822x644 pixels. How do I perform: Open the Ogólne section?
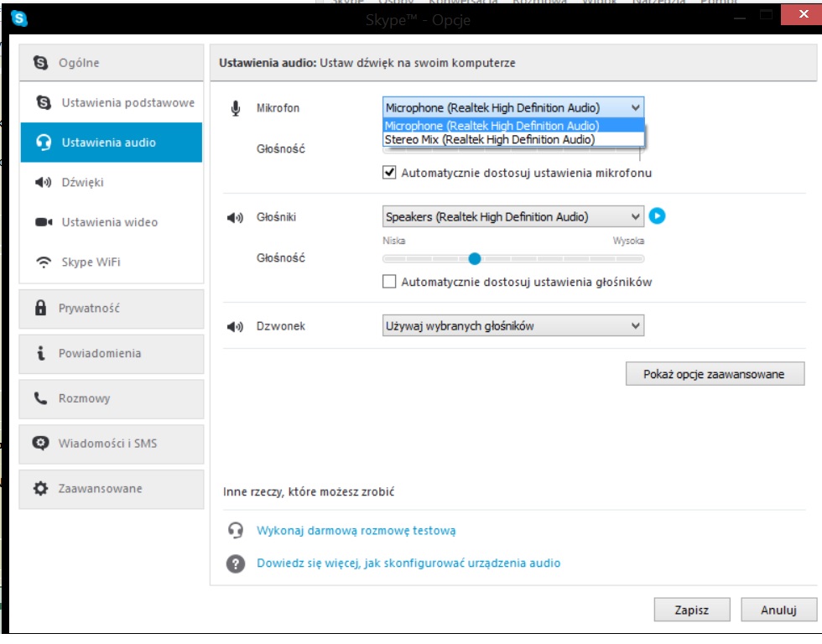tap(111, 63)
